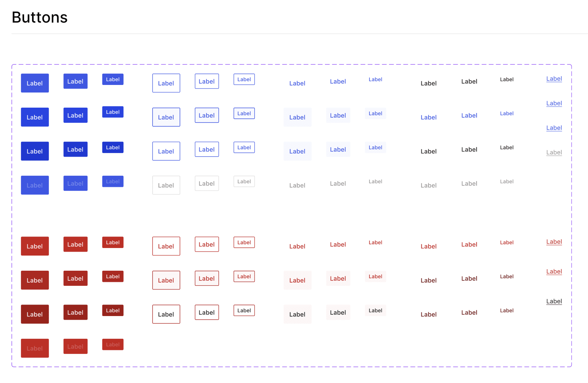This screenshot has height=383, width=588.
Task: Click the small blue outlined Label button
Action: pyautogui.click(x=244, y=79)
